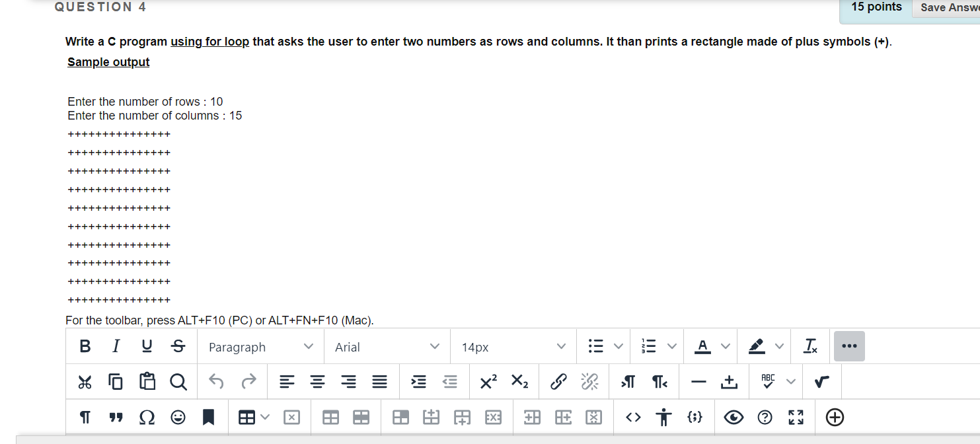View the editor source code
This screenshot has width=980, height=444.
coord(632,417)
